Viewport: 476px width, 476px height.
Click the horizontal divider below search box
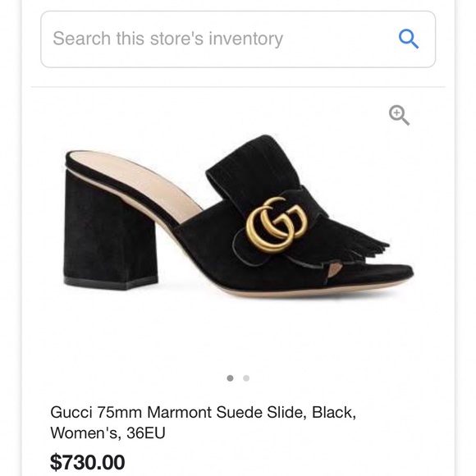(x=238, y=87)
